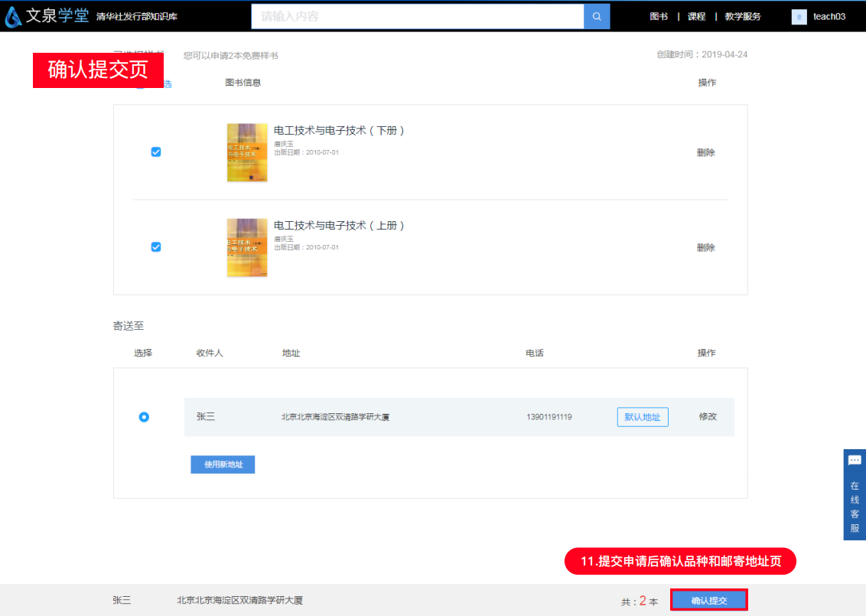Click 修改 to edit the address
This screenshot has width=866, height=616.
(x=708, y=417)
